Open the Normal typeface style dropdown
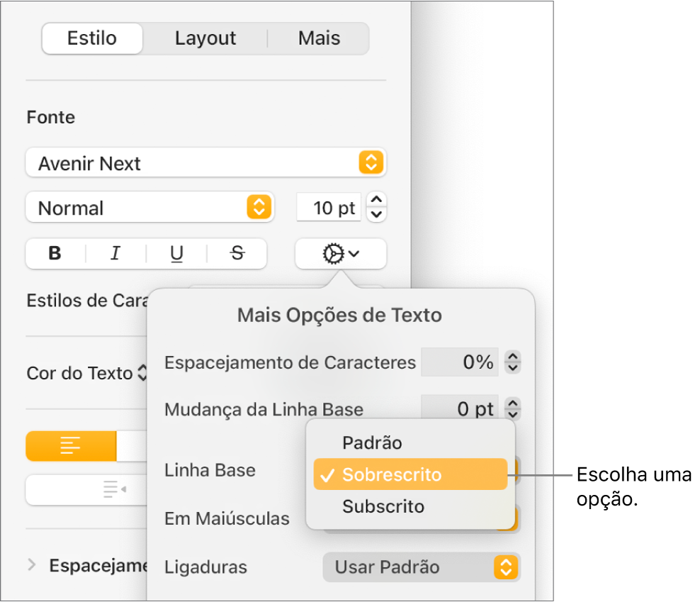700x602 pixels. click(149, 207)
